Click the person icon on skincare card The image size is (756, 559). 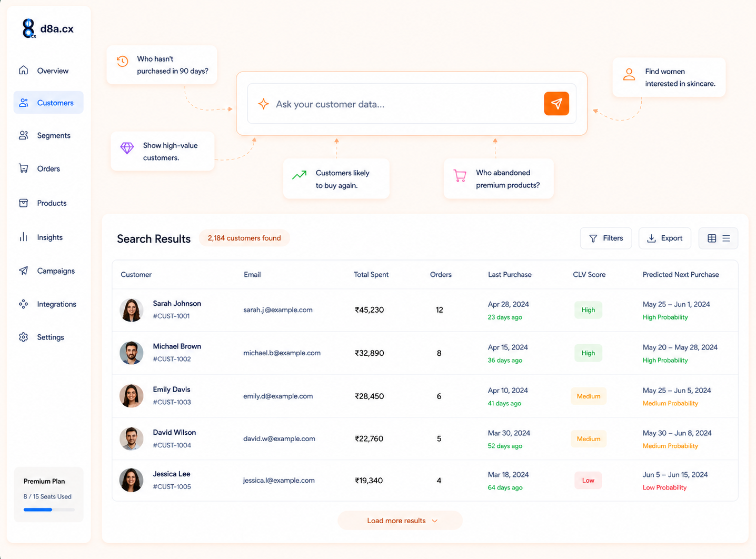tap(629, 74)
